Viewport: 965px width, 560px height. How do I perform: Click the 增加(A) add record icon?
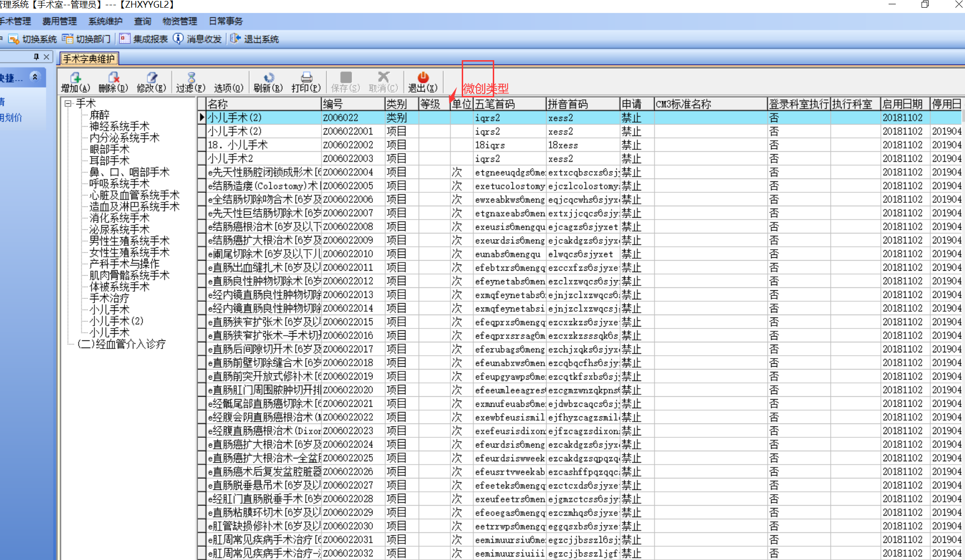pos(75,78)
